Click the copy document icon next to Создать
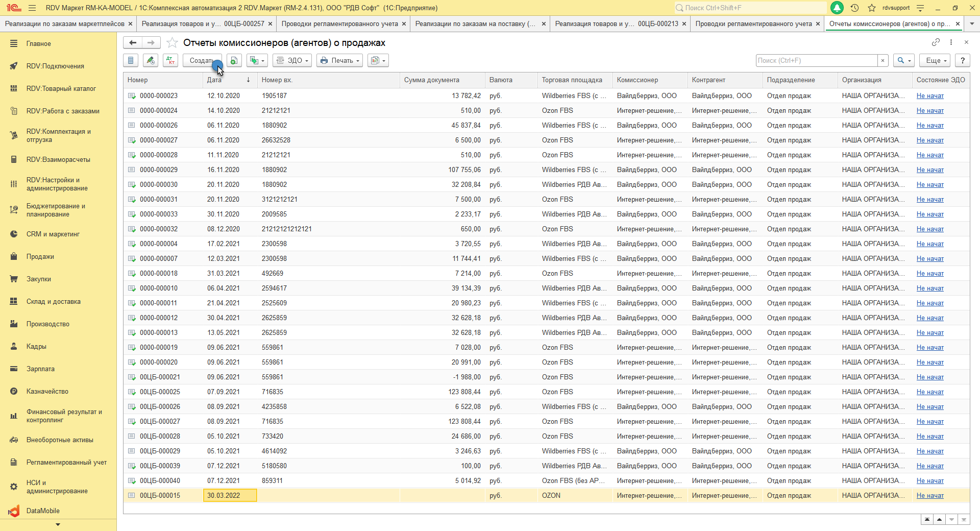This screenshot has width=980, height=531. [x=234, y=60]
